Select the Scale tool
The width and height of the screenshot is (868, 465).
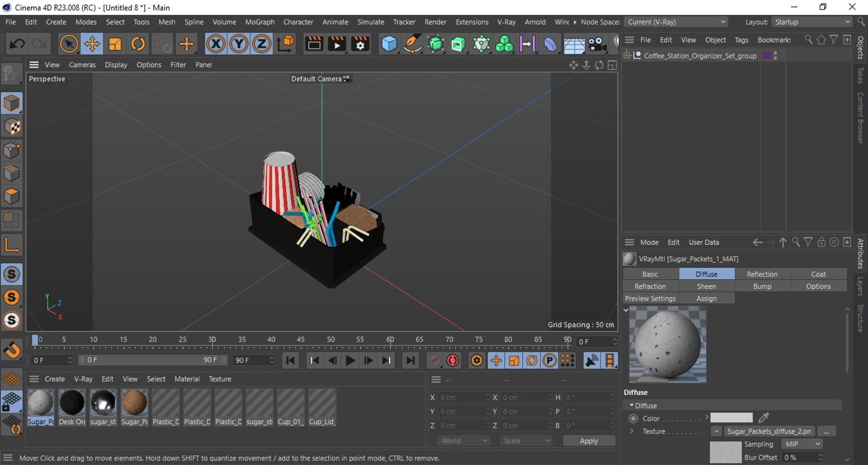tap(115, 44)
